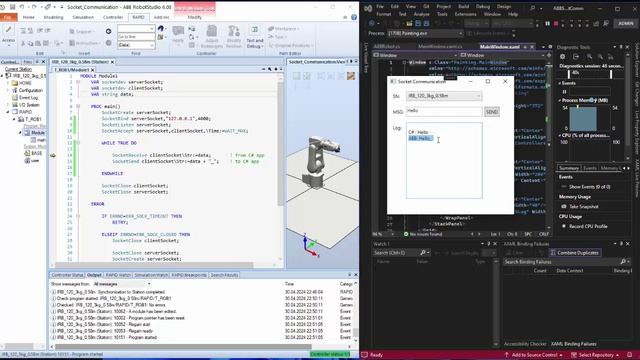Open the Build menu in Visual Studio

click(463, 7)
